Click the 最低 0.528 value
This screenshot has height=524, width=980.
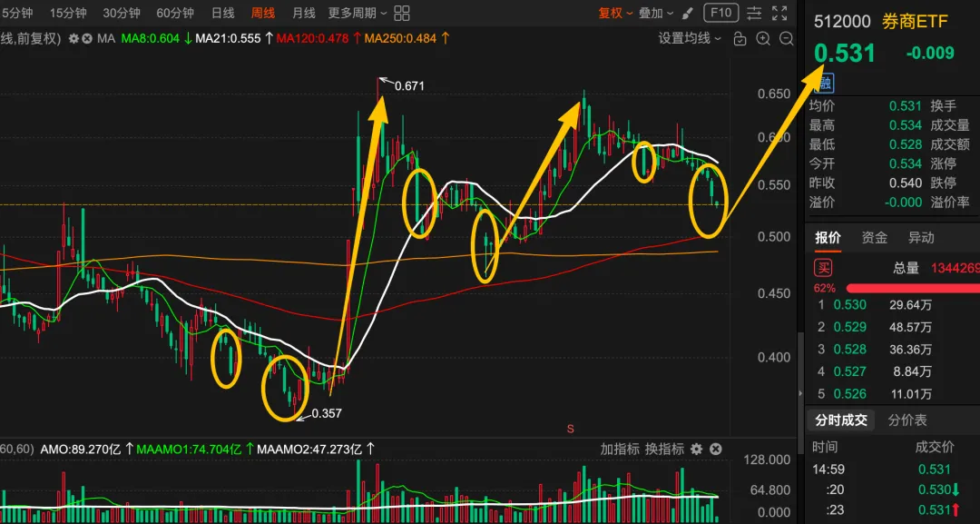click(906, 144)
